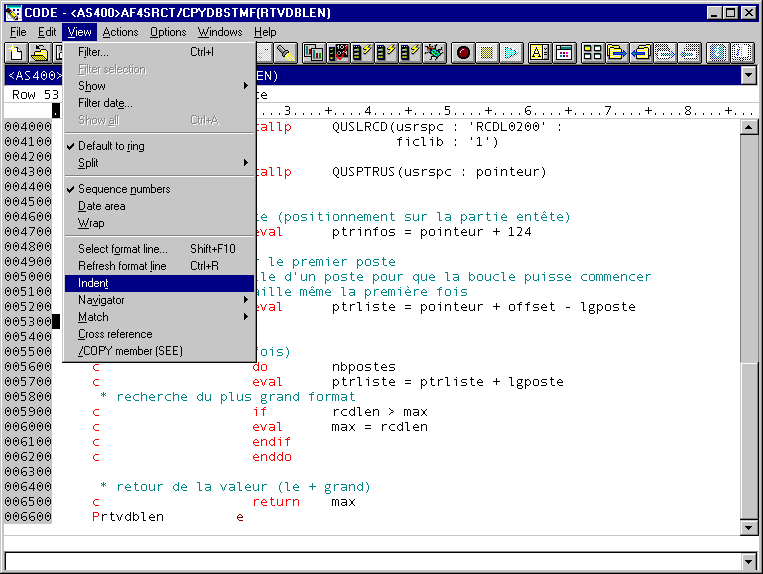Screen dimensions: 763x574
Task: Click Filter date... menu entry
Action: pyautogui.click(x=105, y=103)
